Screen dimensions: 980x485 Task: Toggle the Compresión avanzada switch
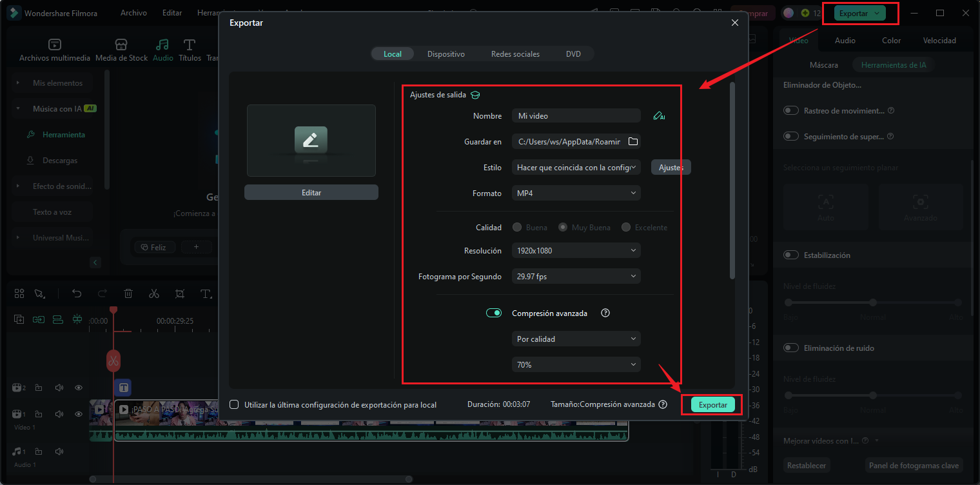494,313
